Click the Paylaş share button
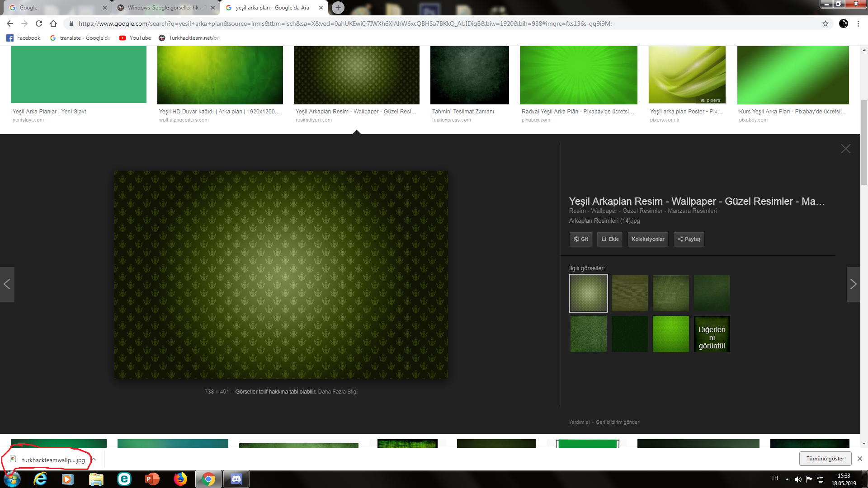The height and width of the screenshot is (488, 868). tap(689, 239)
